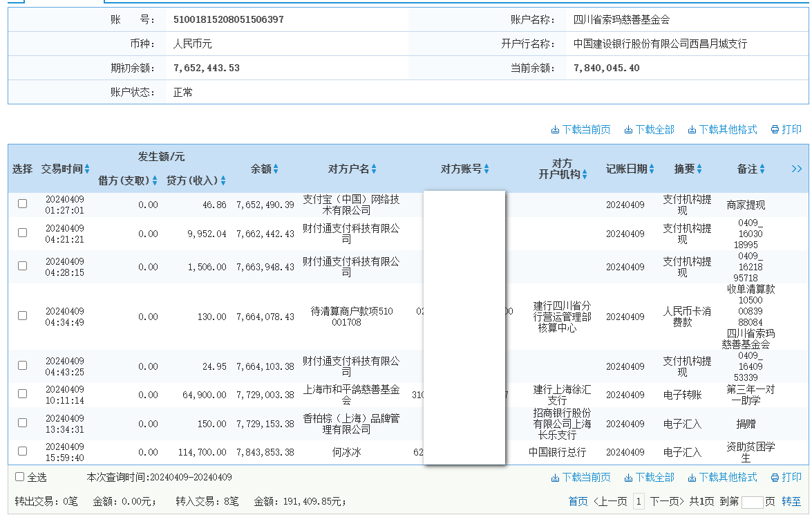Screen dimensions: 812x515
Task: Click remark 资助贫困学生
Action: point(750,452)
